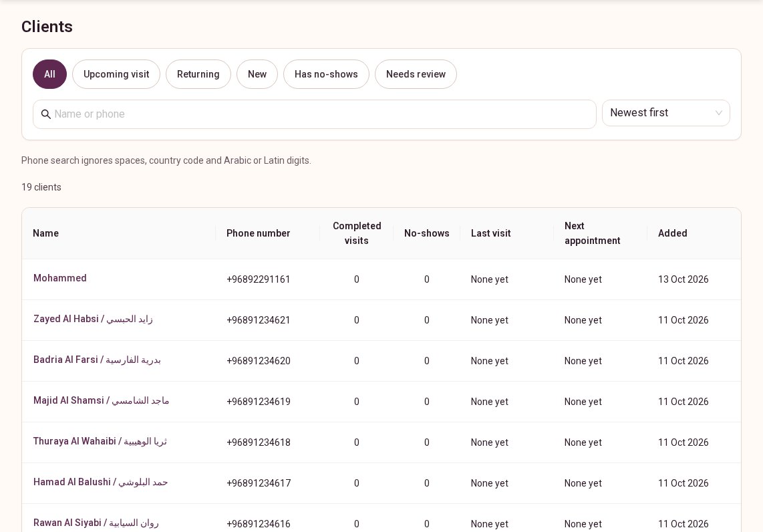763x532 pixels.
Task: Open the Newest first sort dropdown
Action: 665,113
